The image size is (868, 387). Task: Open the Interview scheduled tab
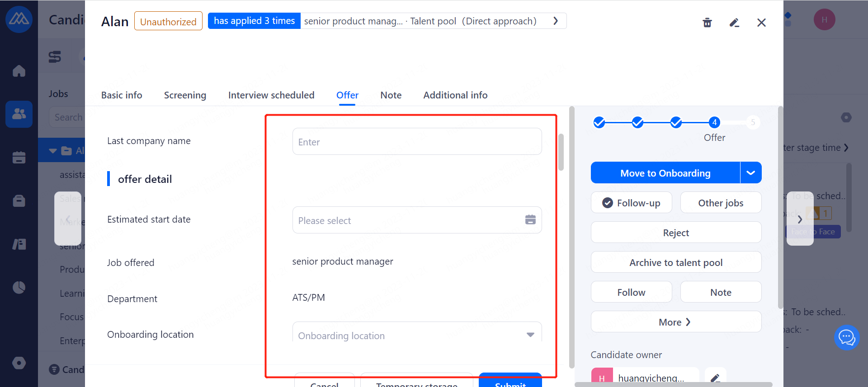click(x=271, y=95)
